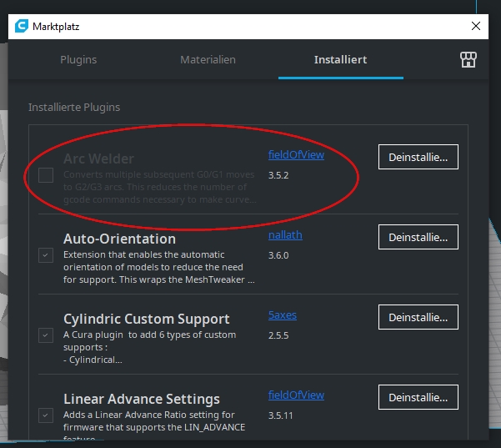Screen dimensions: 501x448
Task: Click the Installierte Plugins heading
Action: point(74,107)
